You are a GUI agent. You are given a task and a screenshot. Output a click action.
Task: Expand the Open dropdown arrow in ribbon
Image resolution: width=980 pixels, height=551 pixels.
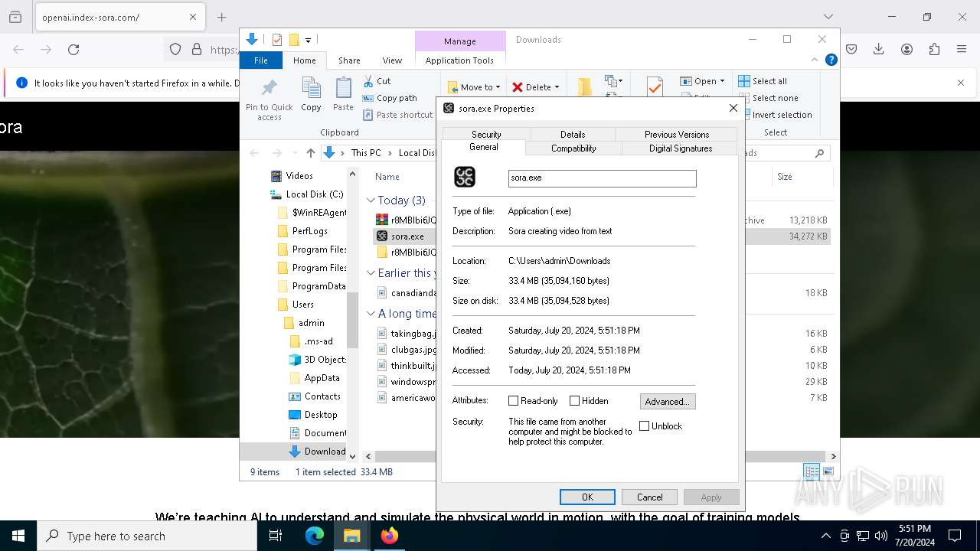pos(722,81)
